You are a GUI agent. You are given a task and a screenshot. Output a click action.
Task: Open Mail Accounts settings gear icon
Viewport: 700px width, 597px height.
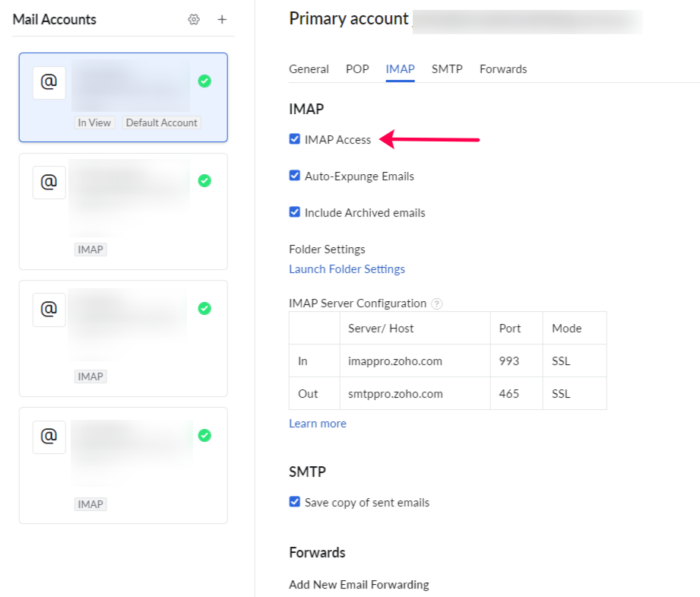tap(194, 20)
